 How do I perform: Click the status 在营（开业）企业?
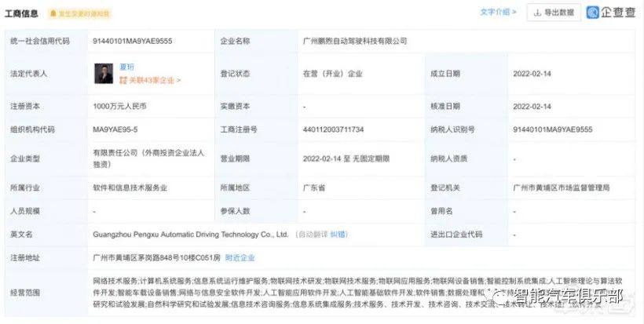[333, 74]
